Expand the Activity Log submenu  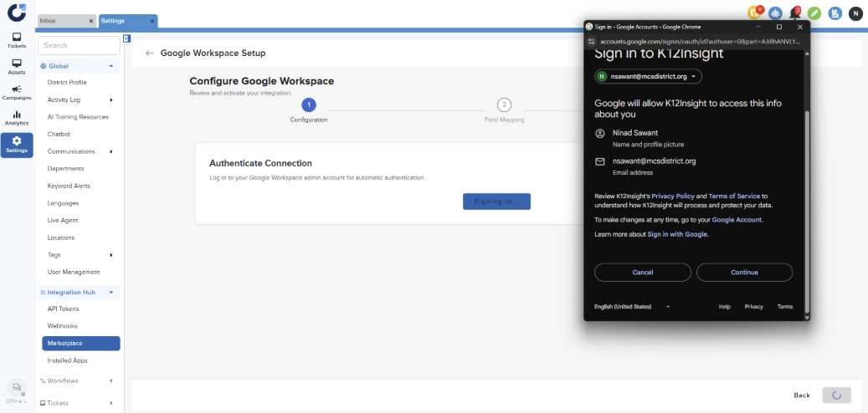coord(111,99)
